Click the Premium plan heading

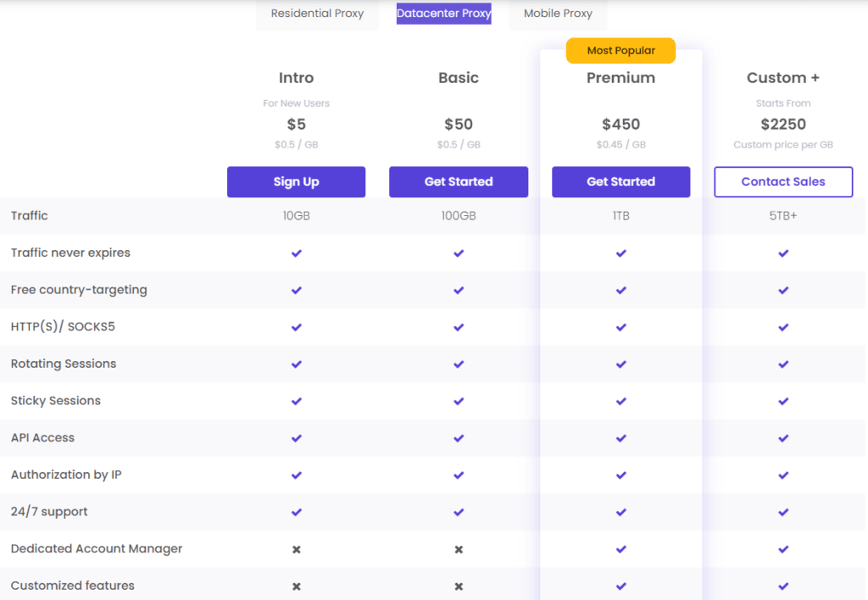point(621,77)
